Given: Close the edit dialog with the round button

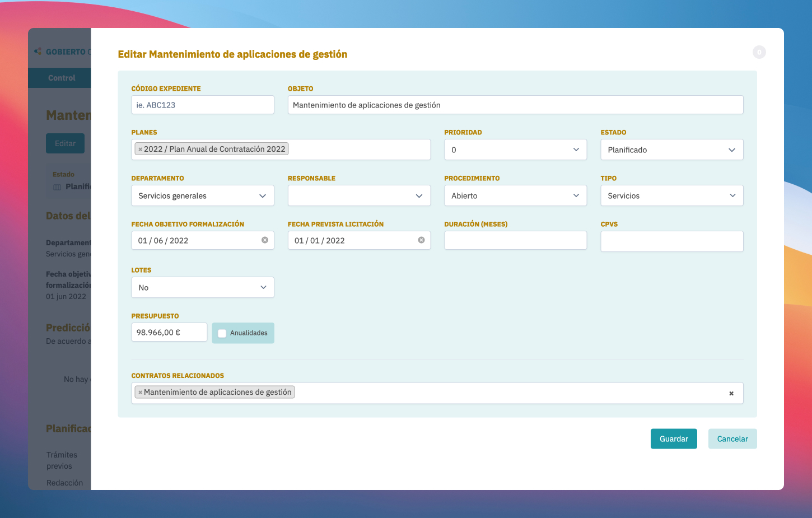Looking at the screenshot, I should 759,52.
